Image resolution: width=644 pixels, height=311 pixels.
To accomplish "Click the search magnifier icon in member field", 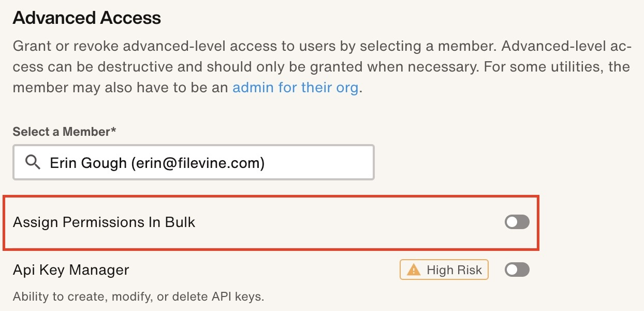I will pyautogui.click(x=33, y=163).
